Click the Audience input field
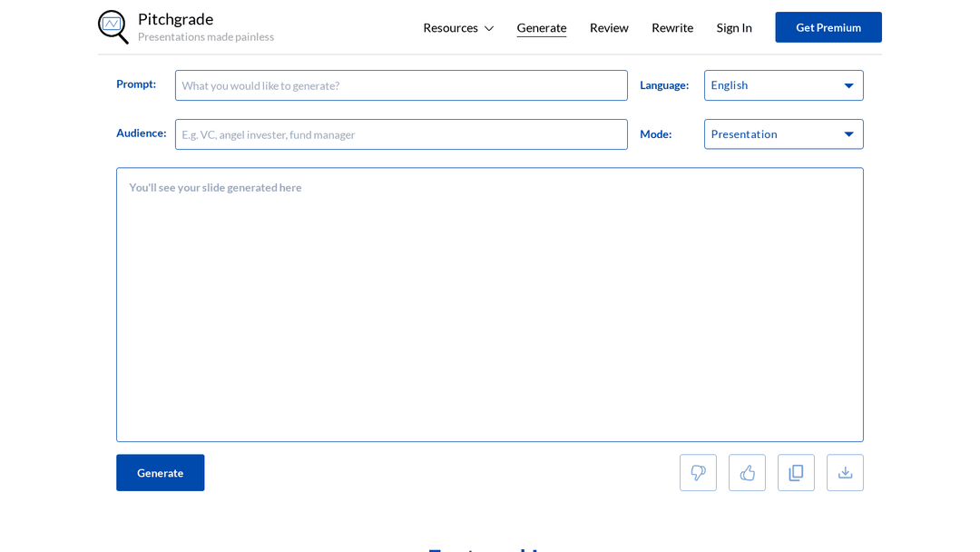The width and height of the screenshot is (980, 552). tap(401, 134)
